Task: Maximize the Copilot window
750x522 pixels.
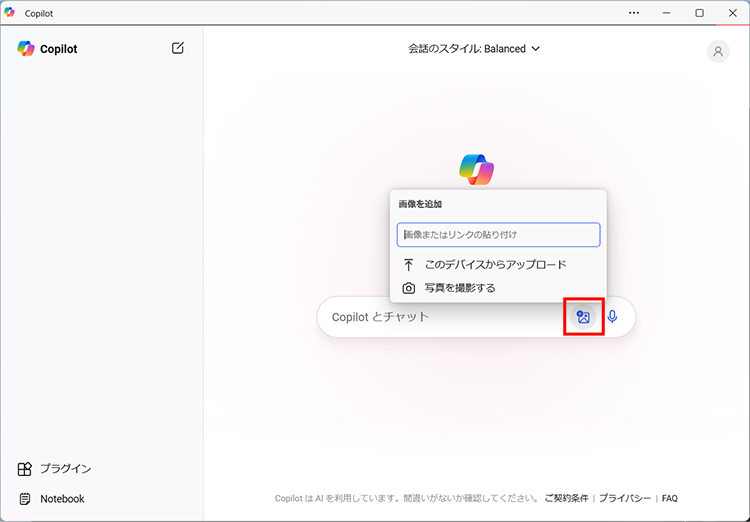Action: (699, 13)
